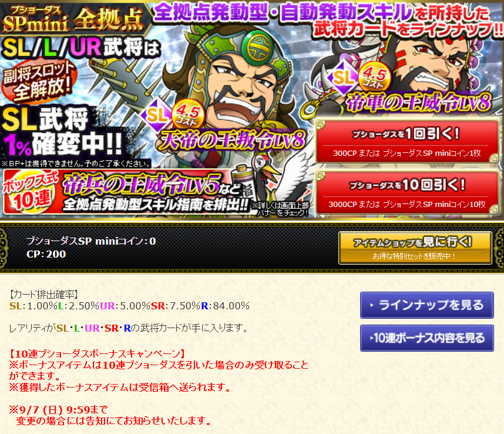Click the SL rarity badge on center warrior
The height and width of the screenshot is (434, 504).
point(156,115)
